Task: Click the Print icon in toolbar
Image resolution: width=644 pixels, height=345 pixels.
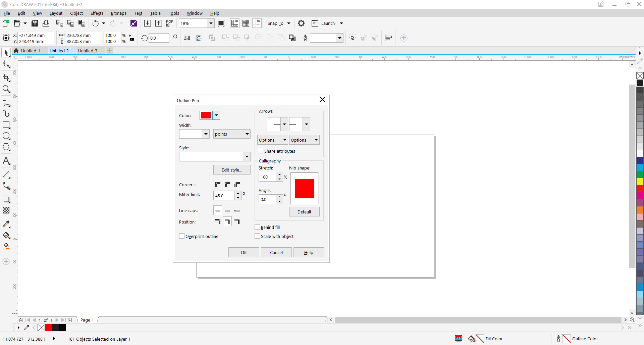Action: (x=46, y=23)
